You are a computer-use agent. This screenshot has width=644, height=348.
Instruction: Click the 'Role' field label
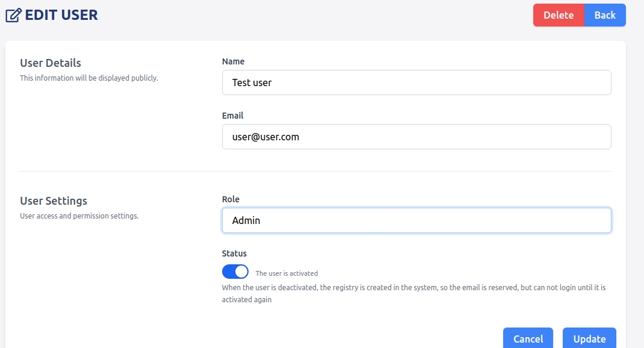(x=231, y=199)
